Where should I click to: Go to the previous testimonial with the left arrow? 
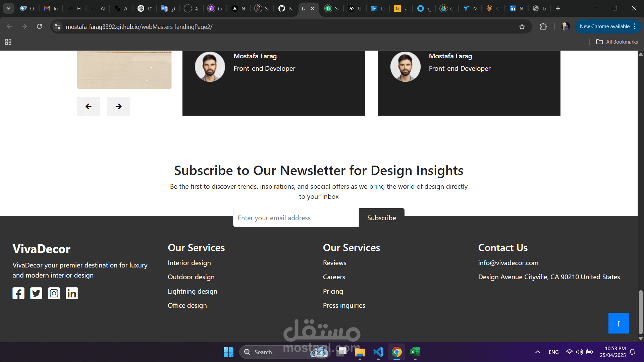tap(89, 107)
